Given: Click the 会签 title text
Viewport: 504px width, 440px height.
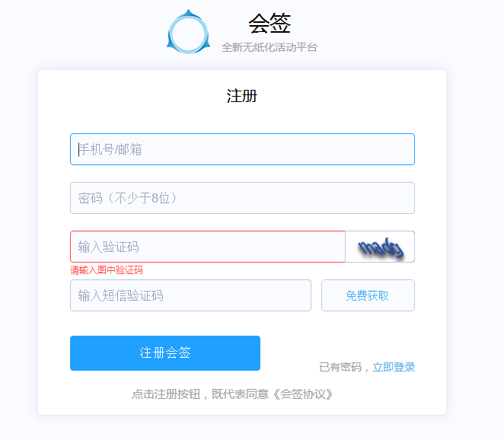Looking at the screenshot, I should 270,24.
